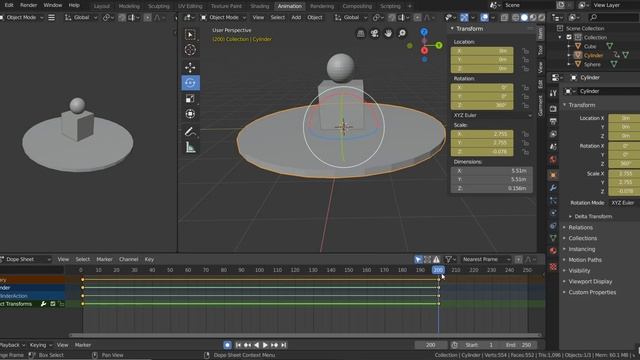The width and height of the screenshot is (640, 360).
Task: Open Rotation Mode XYZ Euler dropdown in properties
Action: (624, 203)
